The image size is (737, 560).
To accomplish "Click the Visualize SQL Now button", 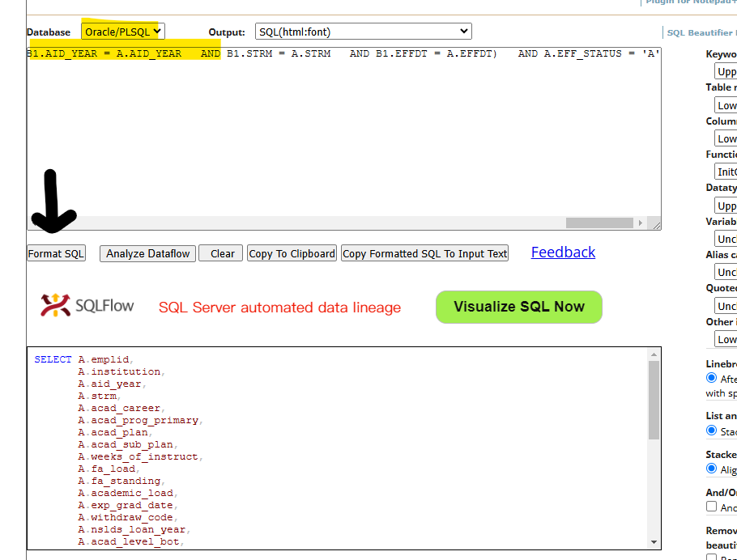I will 519,307.
